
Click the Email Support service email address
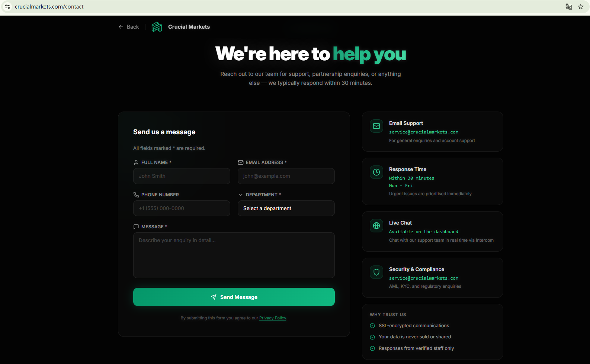point(424,132)
